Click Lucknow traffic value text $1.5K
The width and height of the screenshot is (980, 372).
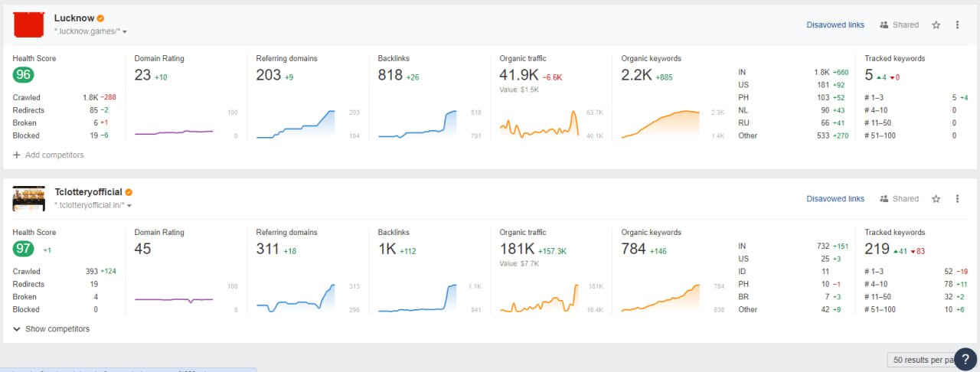530,90
